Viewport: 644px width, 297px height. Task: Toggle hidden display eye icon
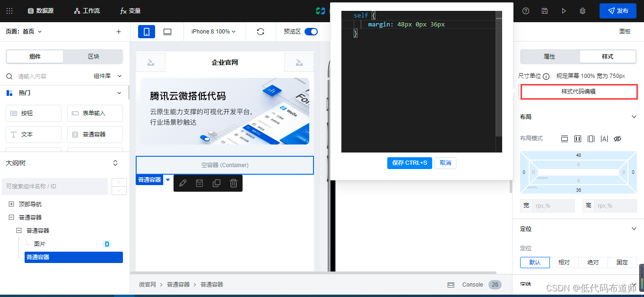(617, 139)
